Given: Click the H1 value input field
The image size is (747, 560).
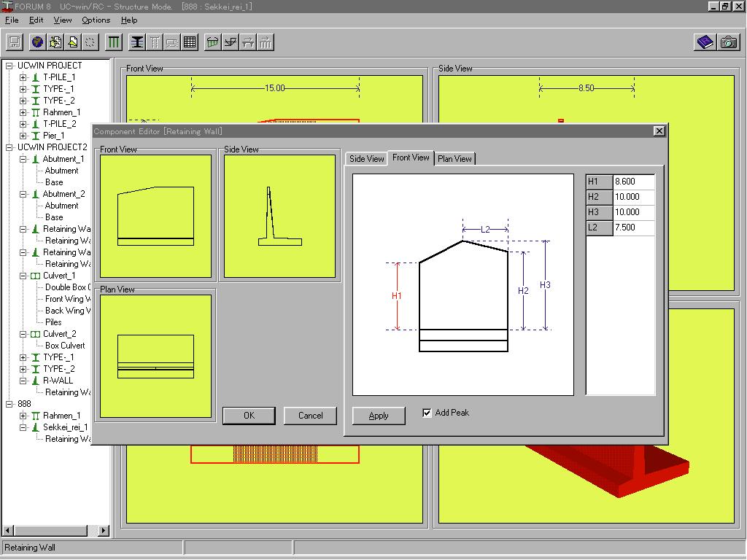Looking at the screenshot, I should pos(633,182).
